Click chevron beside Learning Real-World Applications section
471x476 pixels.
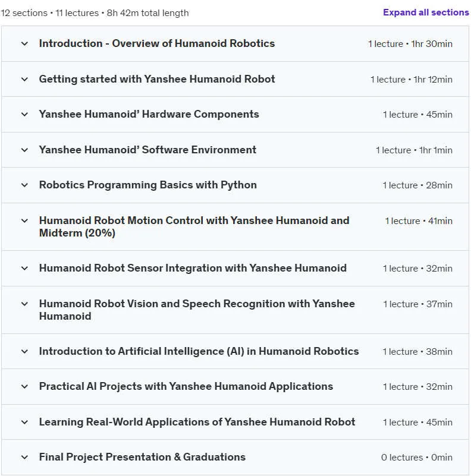tap(24, 423)
